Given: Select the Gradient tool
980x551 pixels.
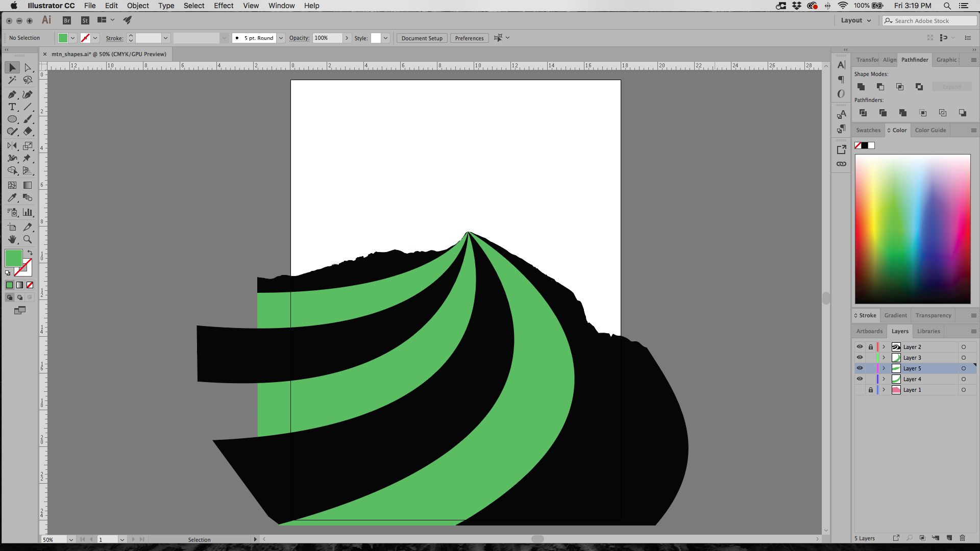Looking at the screenshot, I should [x=28, y=185].
